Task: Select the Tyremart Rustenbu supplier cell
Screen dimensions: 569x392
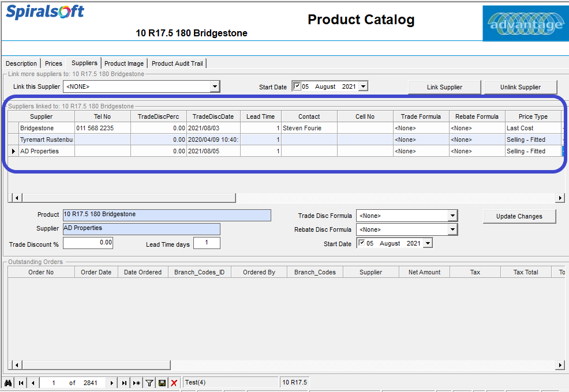Action: coord(47,140)
